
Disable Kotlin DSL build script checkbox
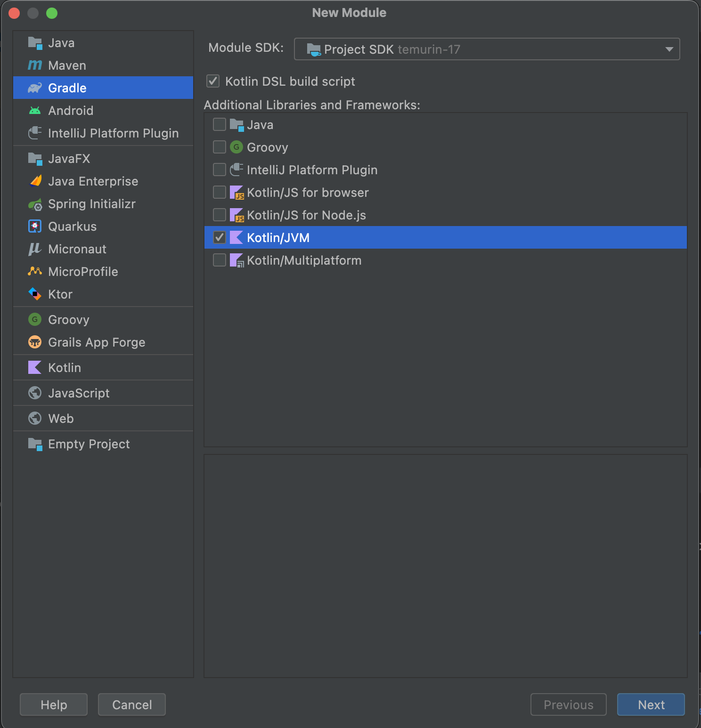tap(213, 81)
